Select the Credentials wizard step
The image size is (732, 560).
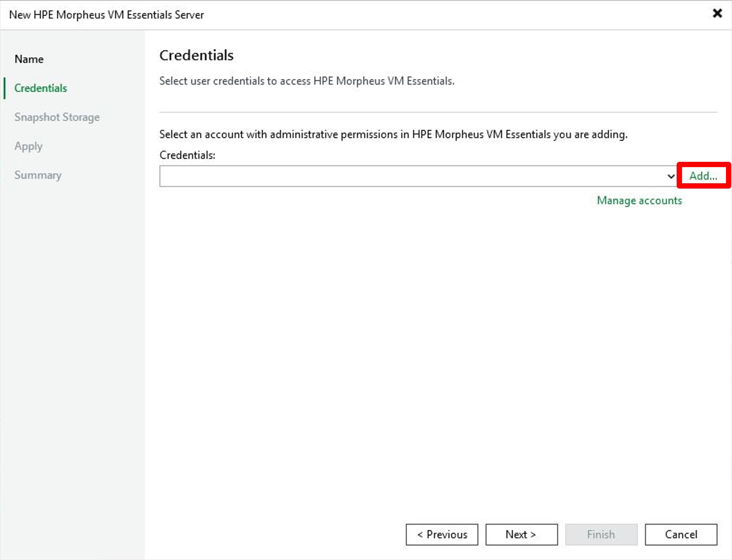41,88
